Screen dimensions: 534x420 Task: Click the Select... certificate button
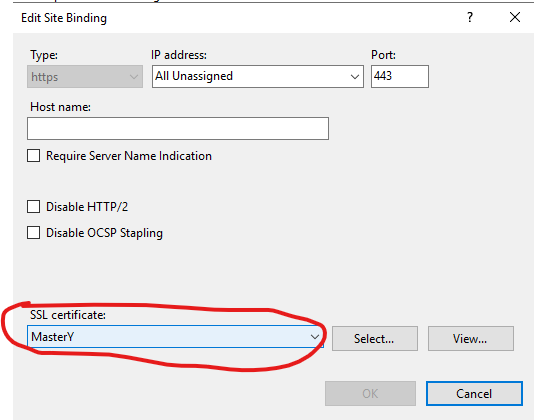[x=375, y=339]
